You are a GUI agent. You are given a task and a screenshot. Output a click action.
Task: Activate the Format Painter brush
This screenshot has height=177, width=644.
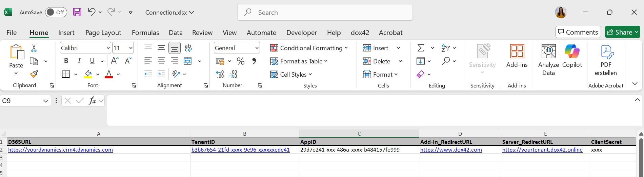click(x=34, y=74)
